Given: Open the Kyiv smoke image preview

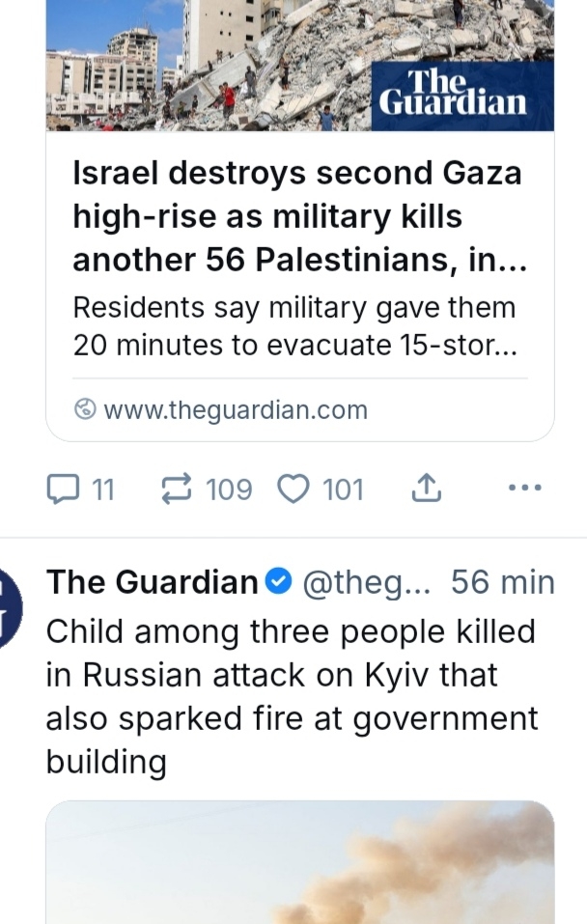Looking at the screenshot, I should pos(299,862).
